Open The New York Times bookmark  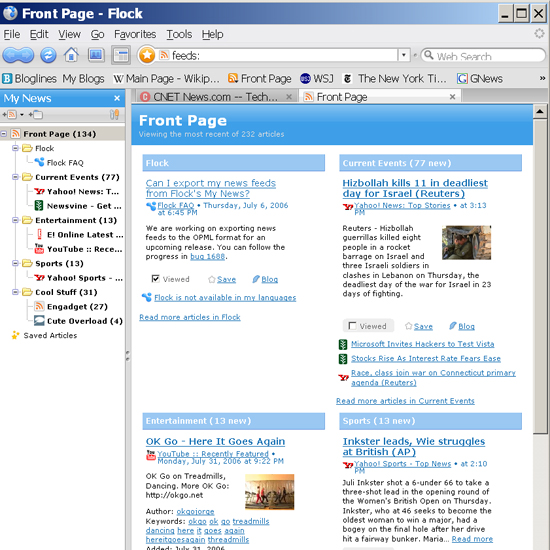(x=395, y=79)
